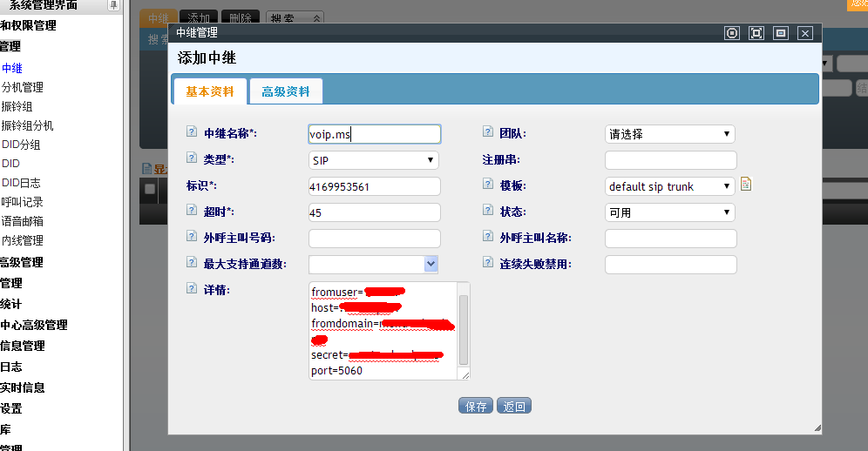Click the 返回 button
The height and width of the screenshot is (451, 868).
point(513,407)
